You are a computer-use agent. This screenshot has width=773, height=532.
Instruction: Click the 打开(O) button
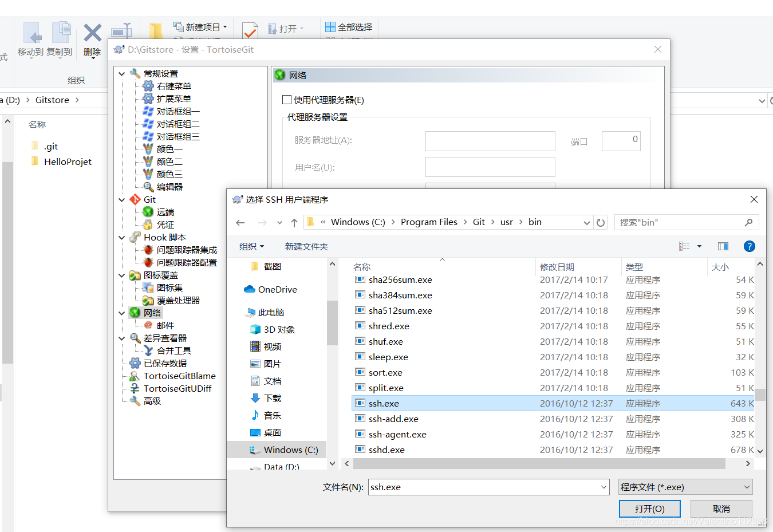650,509
